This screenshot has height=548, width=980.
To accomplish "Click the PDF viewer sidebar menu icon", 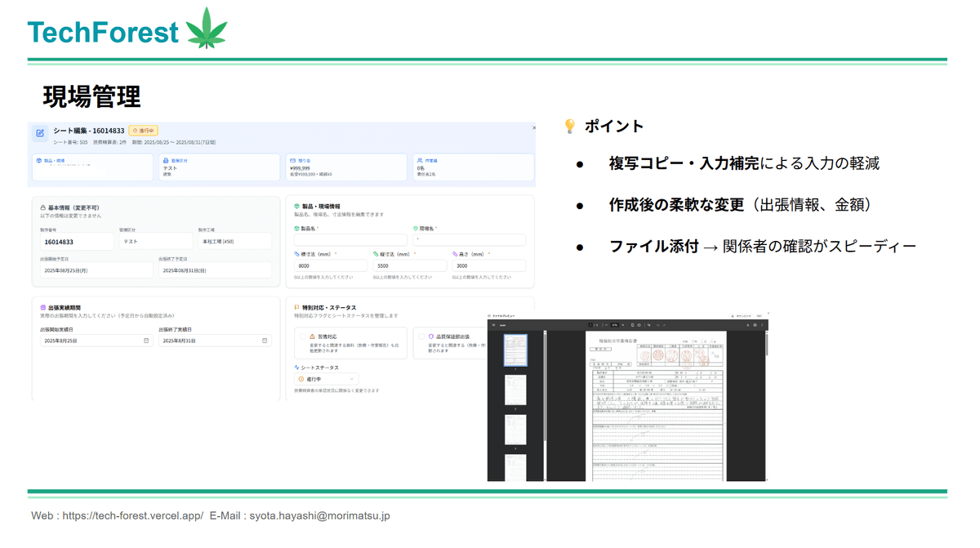I will tap(493, 325).
